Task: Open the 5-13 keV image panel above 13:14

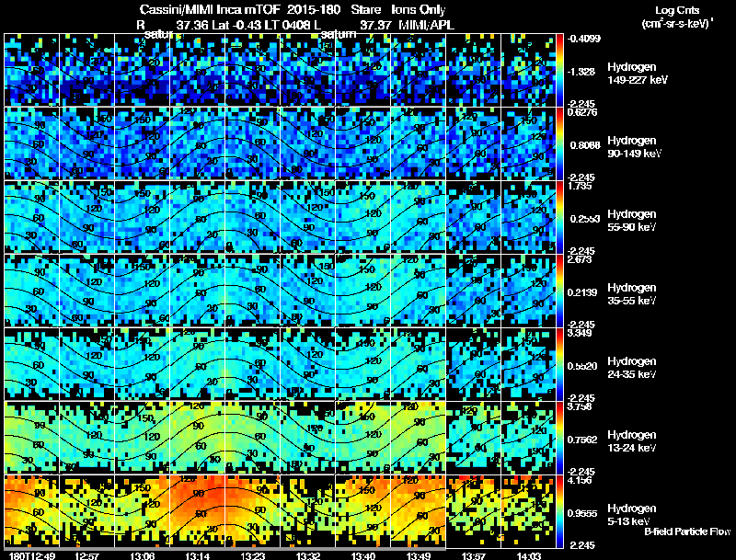Action: [x=198, y=511]
